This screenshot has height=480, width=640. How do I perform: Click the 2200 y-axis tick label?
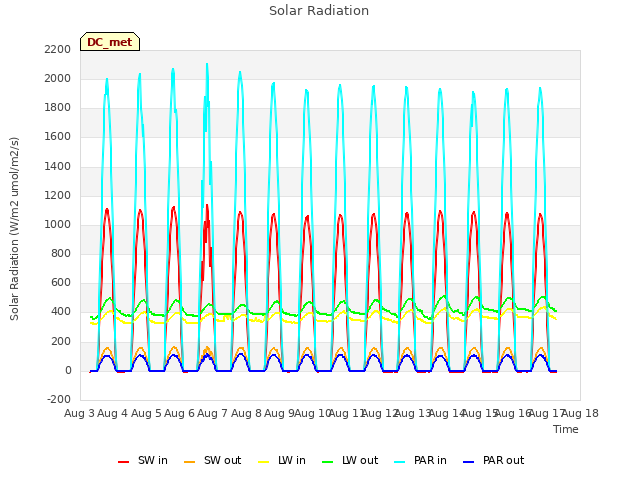[58, 49]
